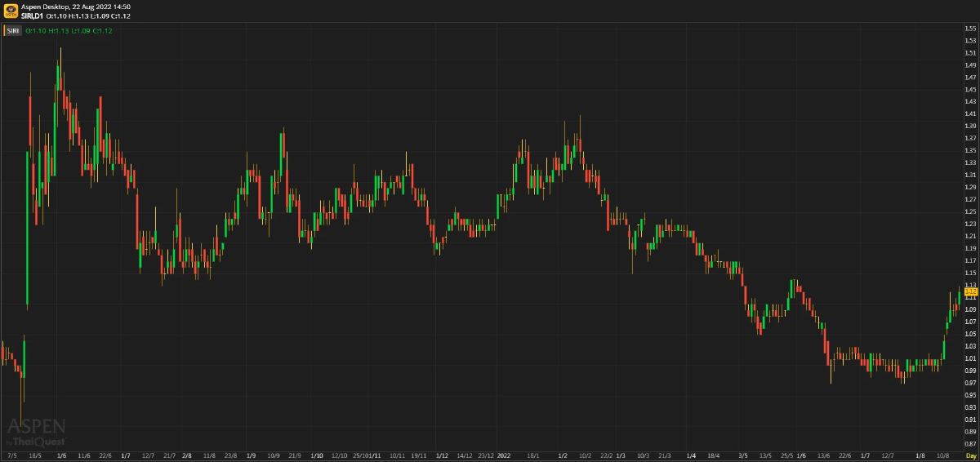Click the 1.41 price axis label
This screenshot has width=980, height=462.
[x=970, y=114]
